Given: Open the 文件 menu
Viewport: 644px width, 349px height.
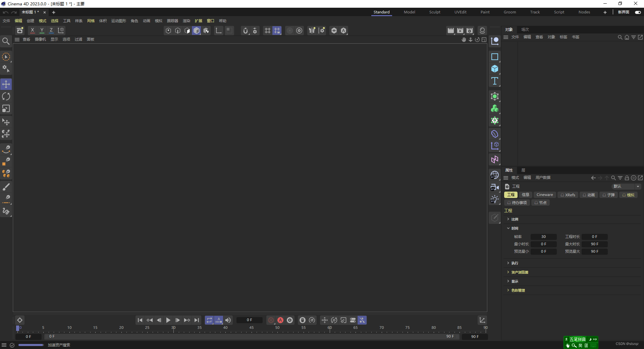Looking at the screenshot, I should coord(6,21).
